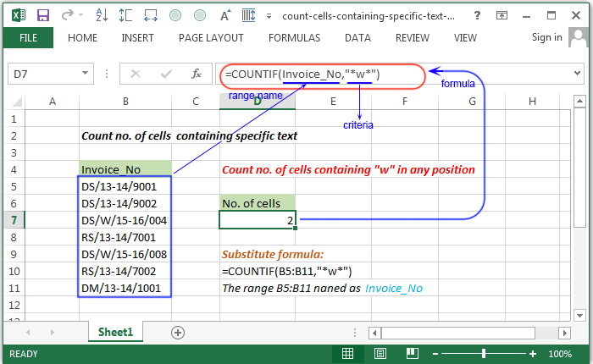Confirm entry with the check mark button
The width and height of the screenshot is (593, 364).
coord(166,74)
